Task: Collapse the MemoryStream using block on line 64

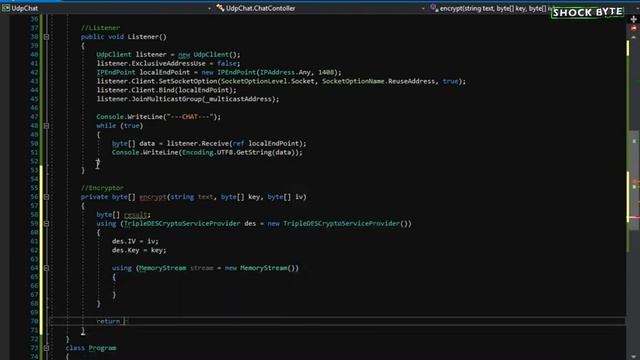Action: point(46,268)
